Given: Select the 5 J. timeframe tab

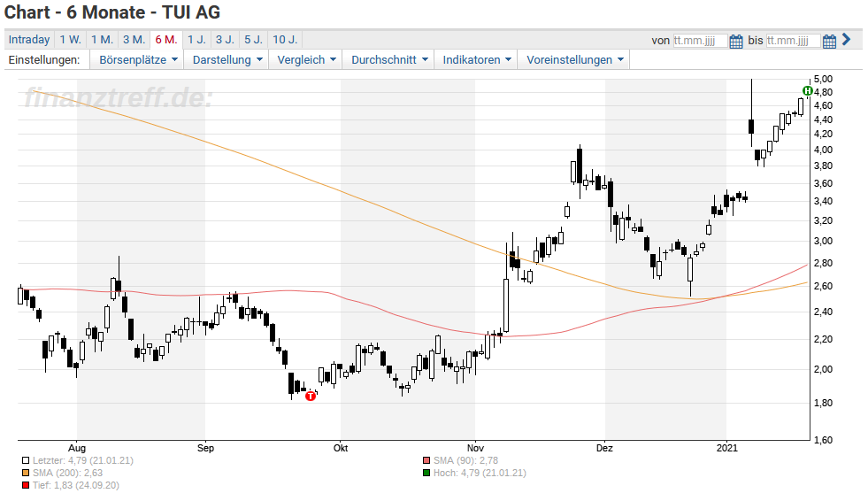Looking at the screenshot, I should tap(254, 40).
